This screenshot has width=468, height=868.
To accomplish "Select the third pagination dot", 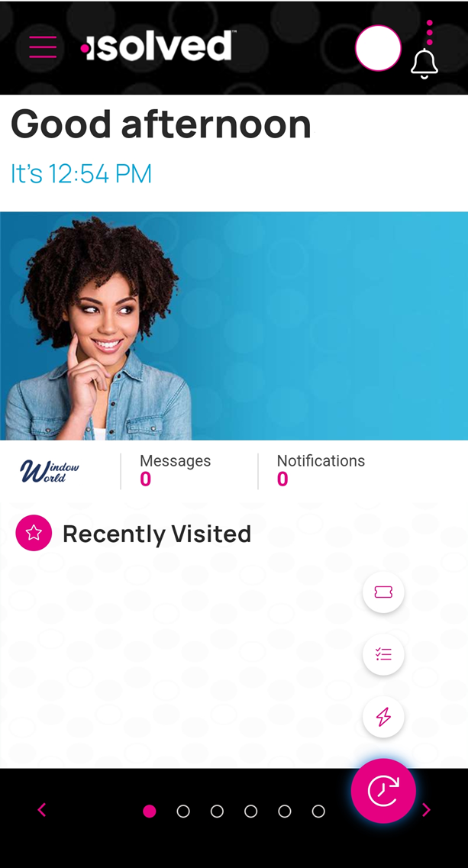I will pos(217,811).
